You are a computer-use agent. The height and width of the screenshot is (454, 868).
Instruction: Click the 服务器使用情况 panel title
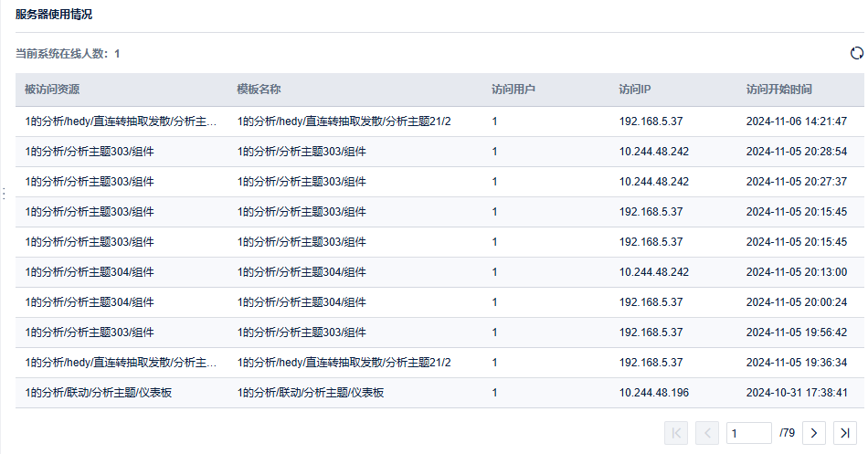54,15
